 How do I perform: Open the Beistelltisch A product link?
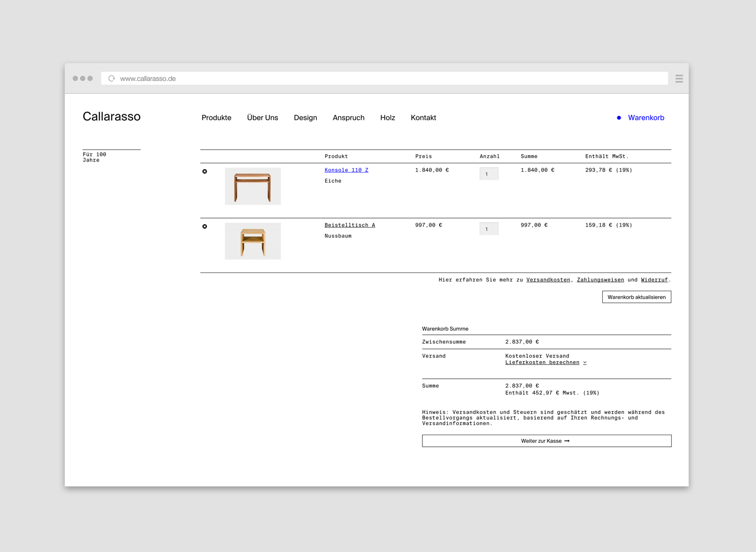(x=349, y=225)
